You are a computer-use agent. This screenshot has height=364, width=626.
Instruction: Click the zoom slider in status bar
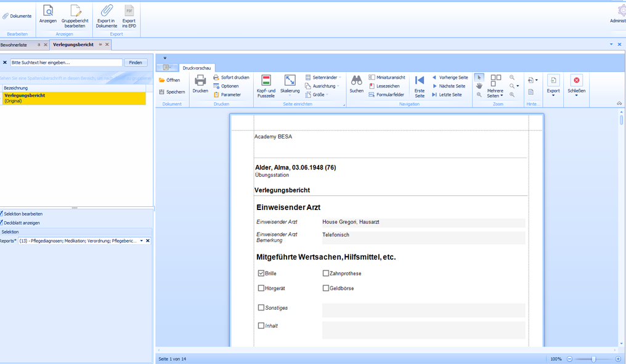coord(593,359)
